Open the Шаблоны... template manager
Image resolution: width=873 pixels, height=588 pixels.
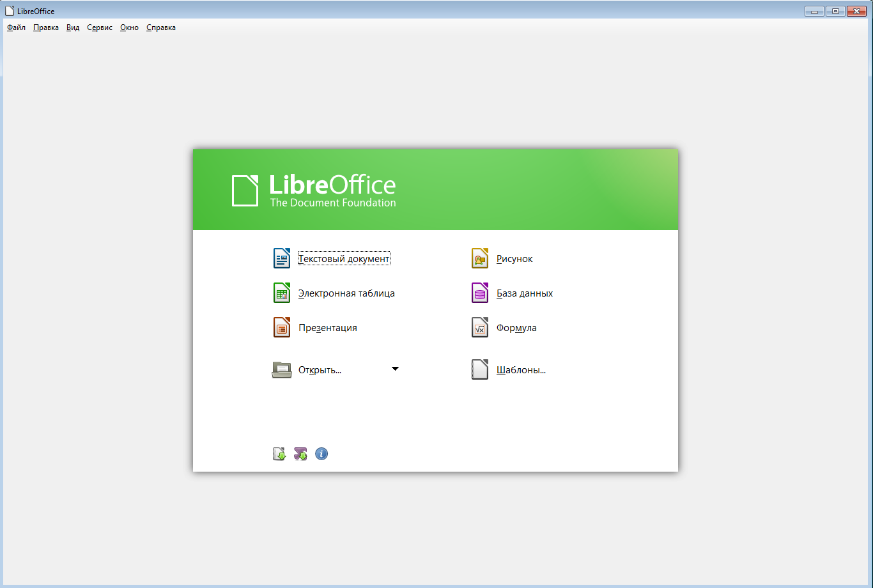(x=509, y=370)
